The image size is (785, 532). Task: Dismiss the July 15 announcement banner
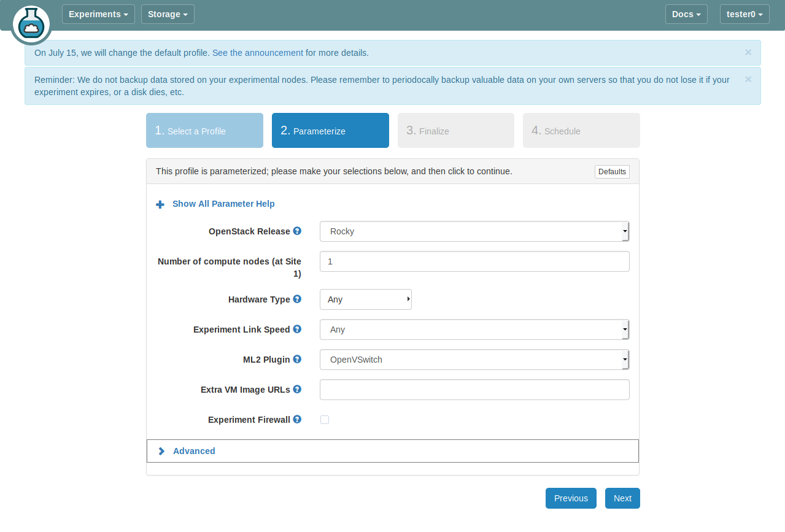(748, 53)
